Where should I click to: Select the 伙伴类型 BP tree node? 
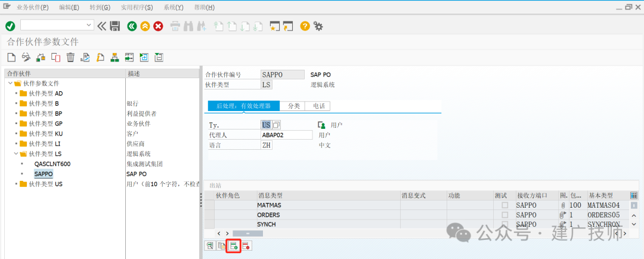pyautogui.click(x=45, y=113)
